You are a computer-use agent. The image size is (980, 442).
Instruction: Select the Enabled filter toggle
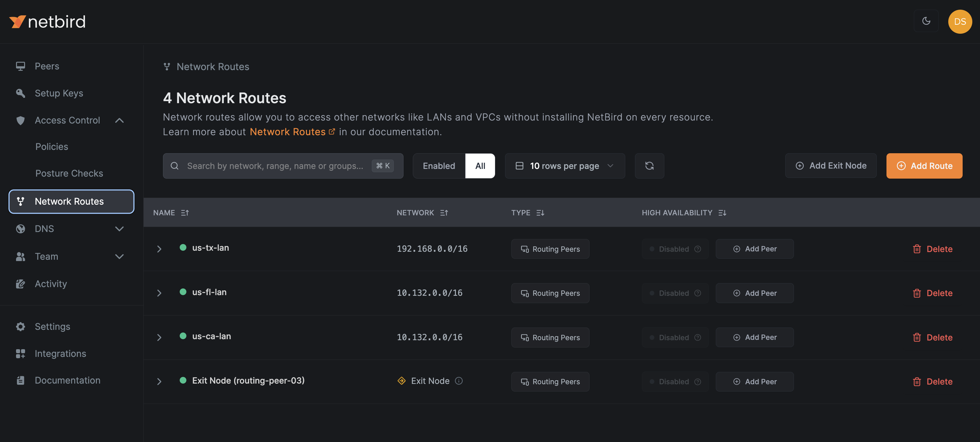point(439,166)
